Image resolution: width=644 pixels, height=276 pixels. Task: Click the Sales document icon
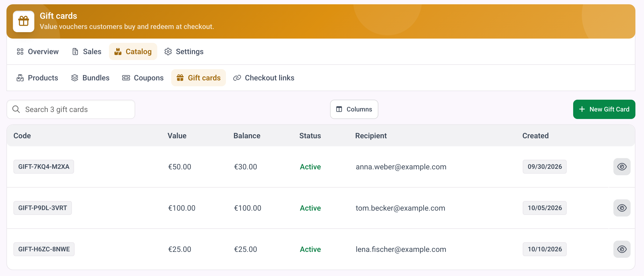[75, 51]
